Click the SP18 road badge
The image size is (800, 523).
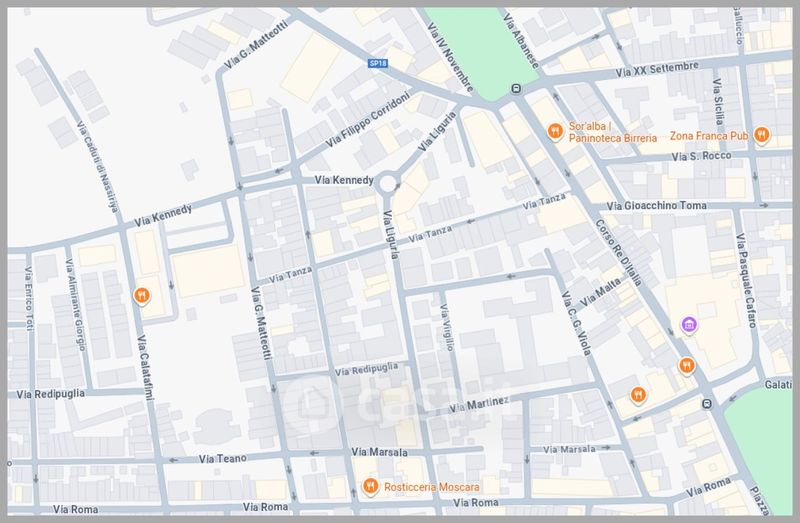(x=378, y=62)
